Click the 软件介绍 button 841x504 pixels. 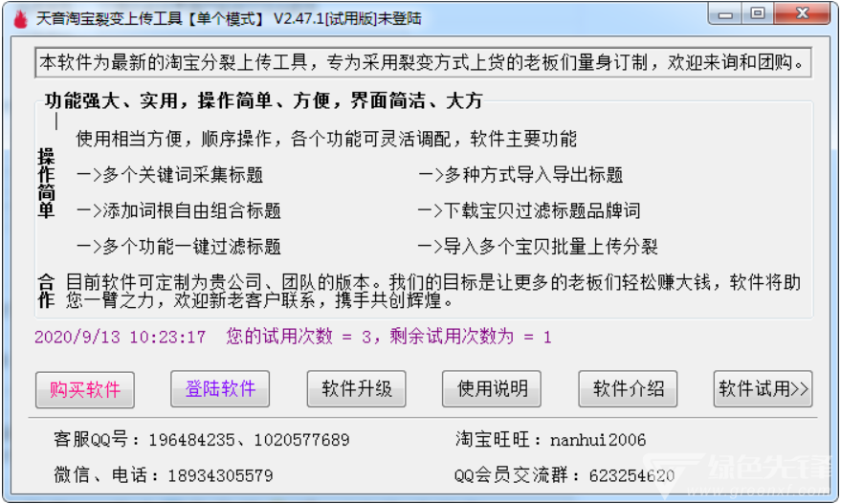[x=628, y=388]
